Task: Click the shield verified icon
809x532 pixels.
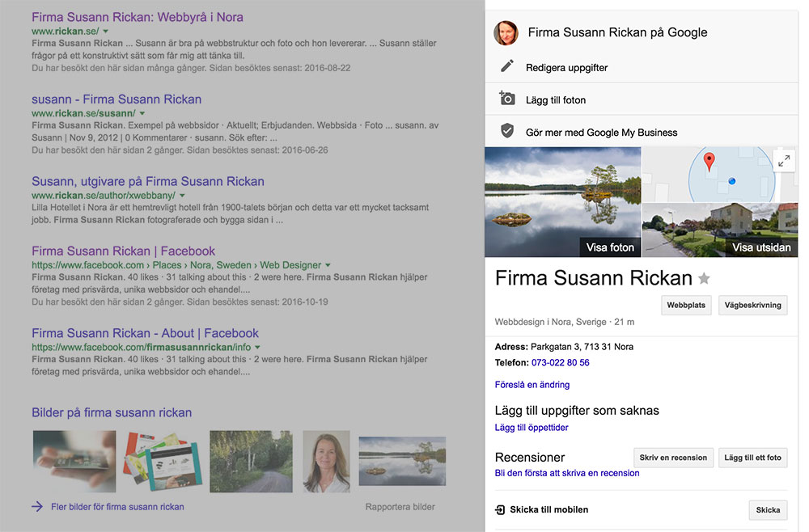Action: (x=507, y=131)
